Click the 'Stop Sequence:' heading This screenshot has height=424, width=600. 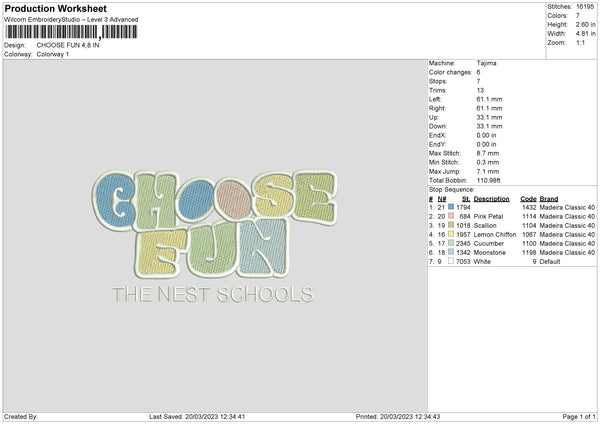pyautogui.click(x=452, y=189)
